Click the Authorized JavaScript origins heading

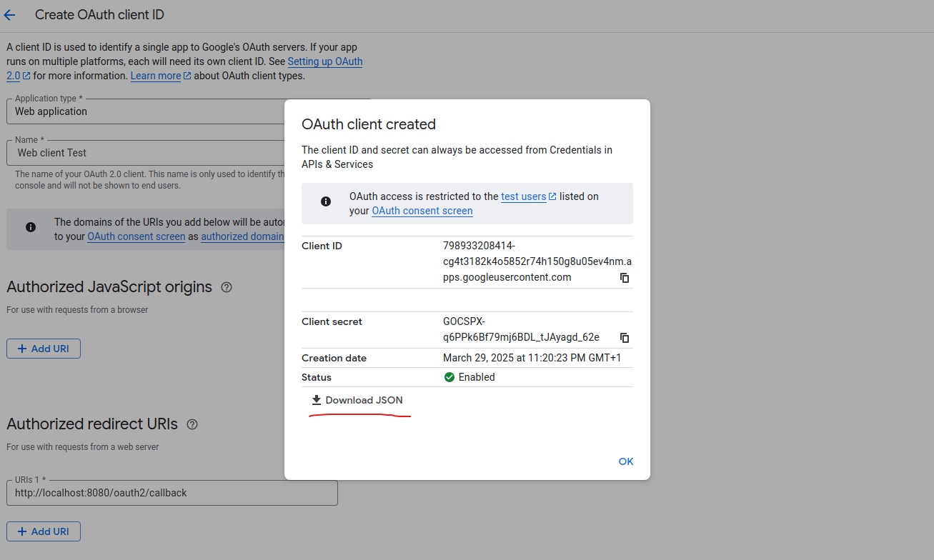109,287
